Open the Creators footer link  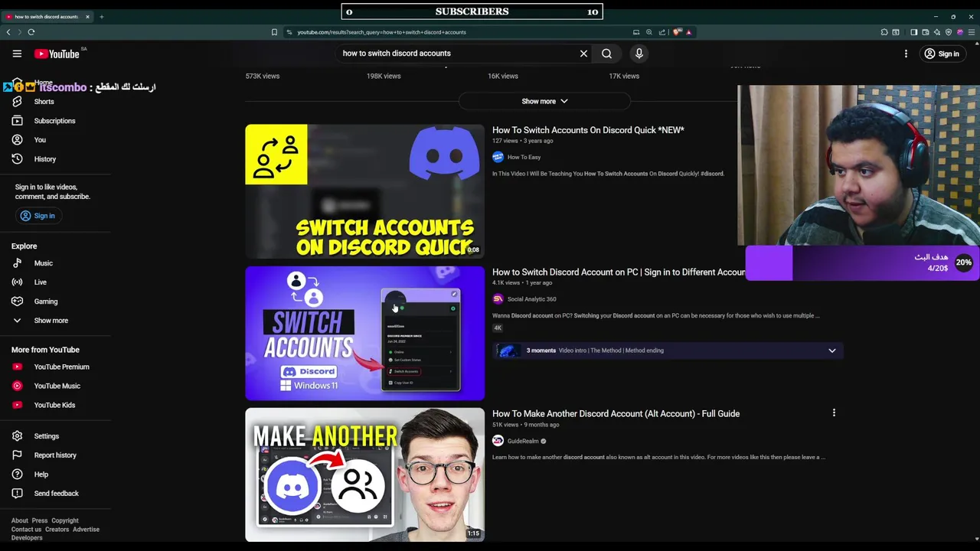(57, 530)
